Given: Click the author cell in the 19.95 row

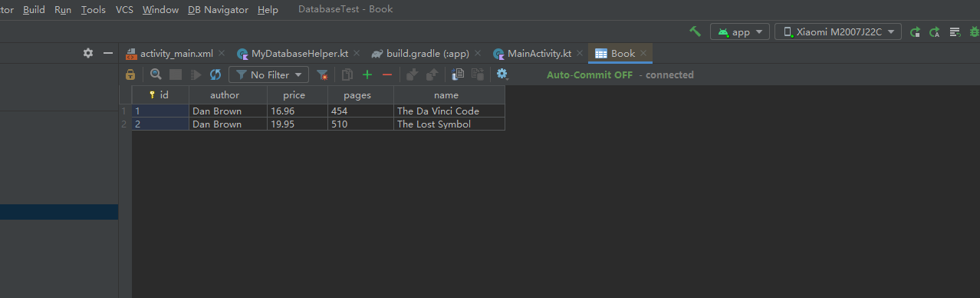Looking at the screenshot, I should tap(228, 124).
